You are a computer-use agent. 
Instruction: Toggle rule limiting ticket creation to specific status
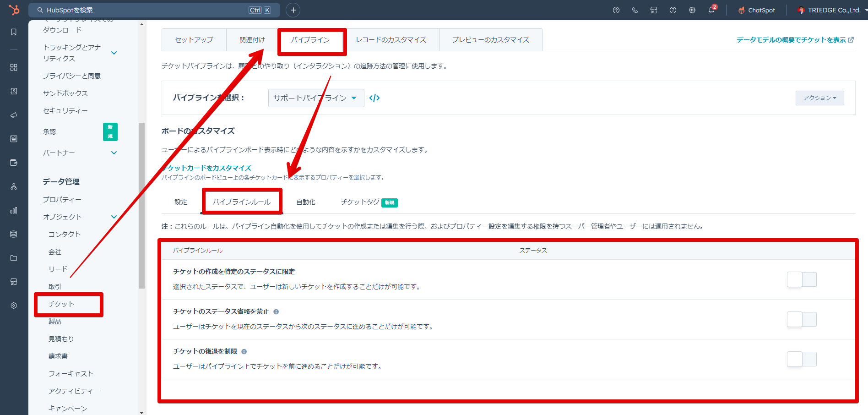click(x=802, y=279)
